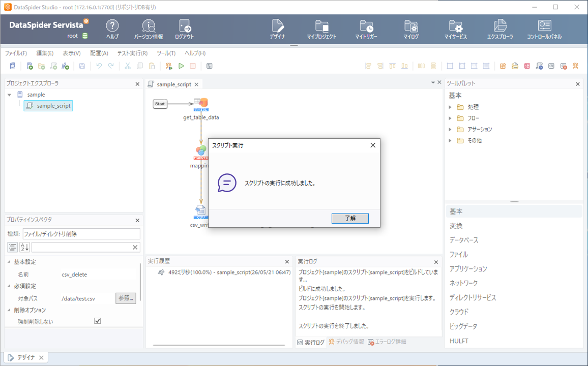Image resolution: width=588 pixels, height=366 pixels.
Task: Open the ツール(T) menu
Action: coord(166,53)
